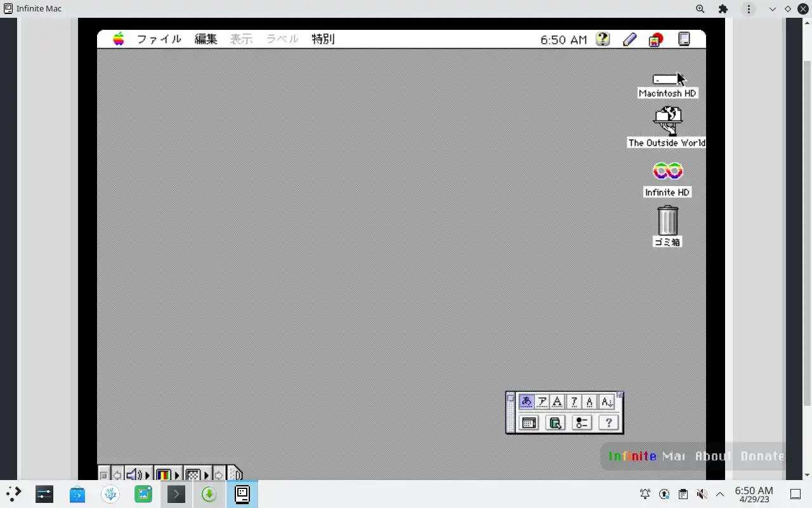812x508 pixels.
Task: Click the dimmed 表示 menu
Action: pos(241,39)
